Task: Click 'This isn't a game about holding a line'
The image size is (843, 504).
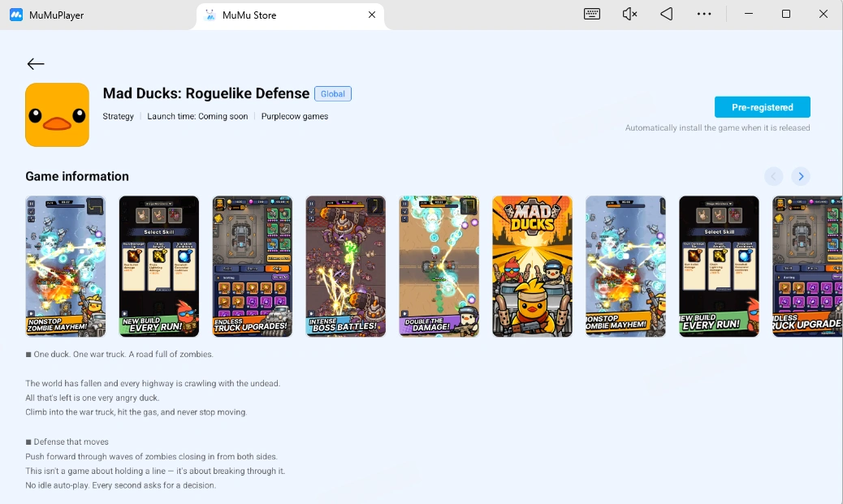Action: coord(155,471)
